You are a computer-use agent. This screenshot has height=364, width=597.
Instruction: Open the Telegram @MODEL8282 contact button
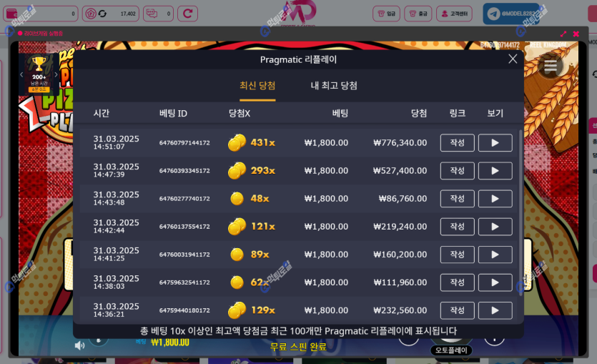[x=511, y=14]
